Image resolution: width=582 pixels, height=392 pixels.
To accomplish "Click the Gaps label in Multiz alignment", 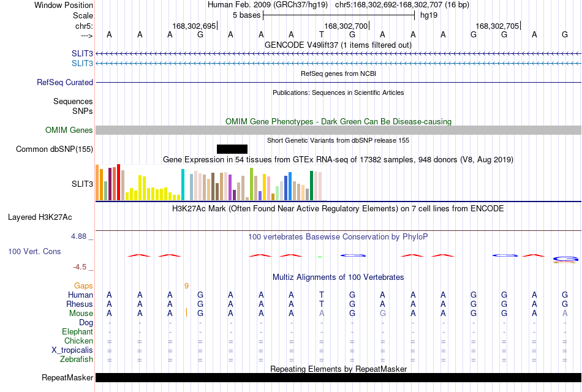I will pos(83,285).
